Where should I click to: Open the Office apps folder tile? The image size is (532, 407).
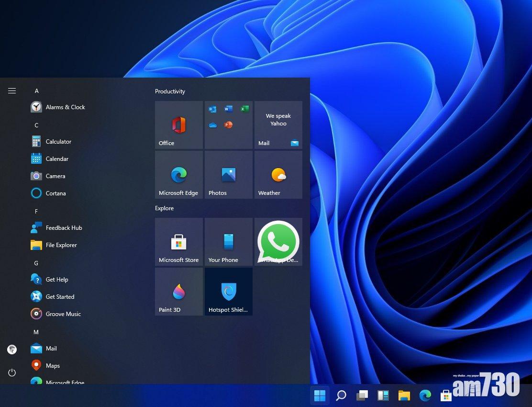click(x=228, y=125)
